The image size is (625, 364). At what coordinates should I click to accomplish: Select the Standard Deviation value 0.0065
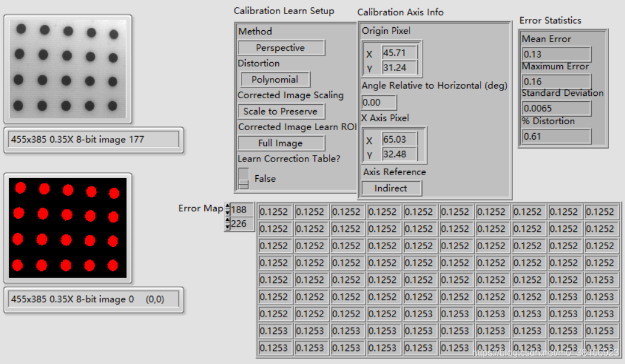click(556, 108)
